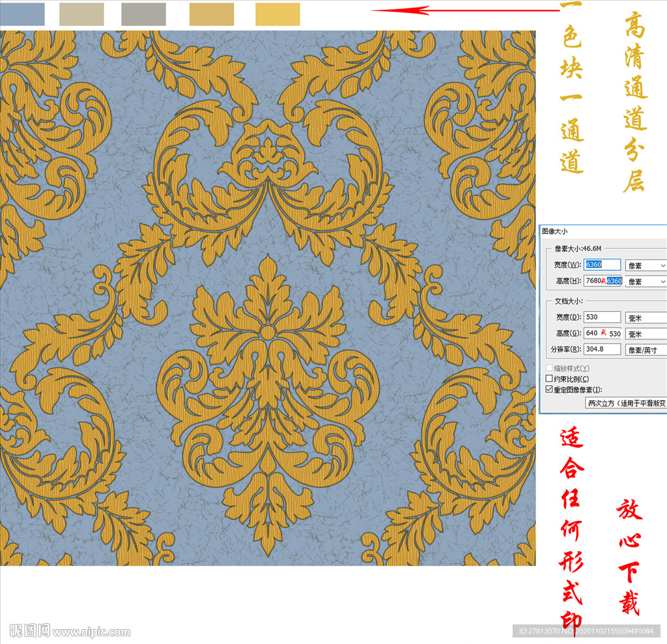Viewport: 667px width, 644px height.
Task: Click the 分辨率(R) label
Action: click(x=566, y=349)
